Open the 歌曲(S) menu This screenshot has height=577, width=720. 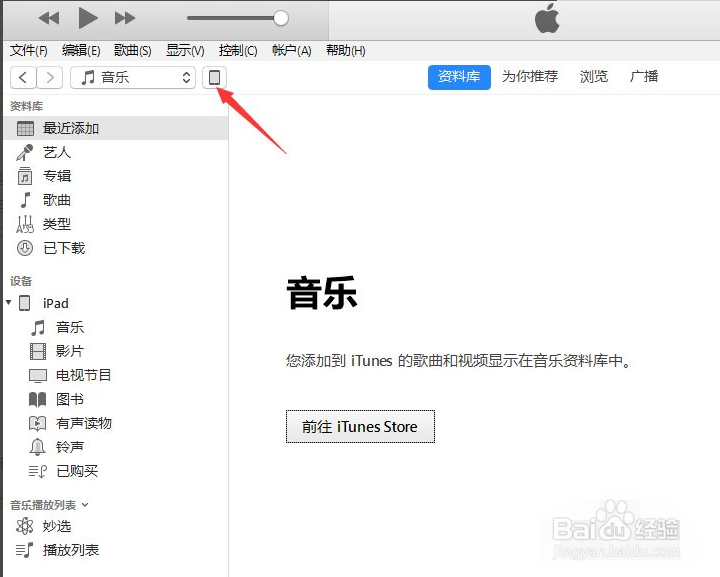132,50
